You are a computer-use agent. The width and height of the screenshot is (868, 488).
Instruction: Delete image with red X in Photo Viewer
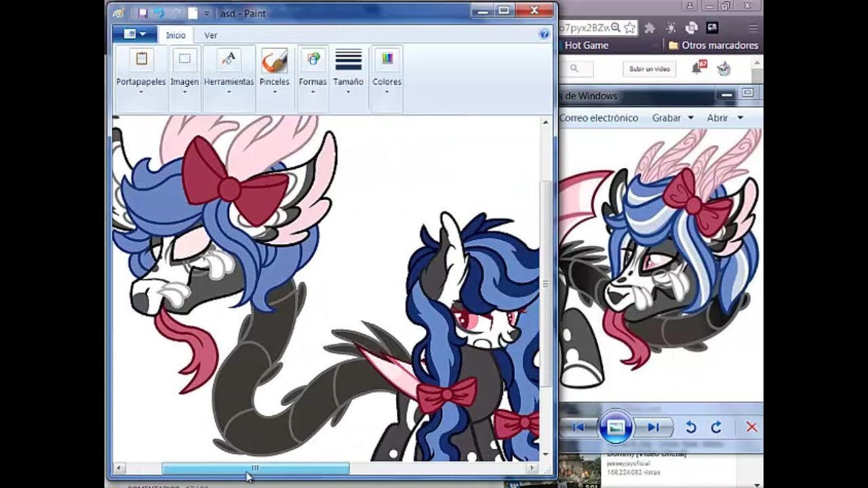coord(751,427)
